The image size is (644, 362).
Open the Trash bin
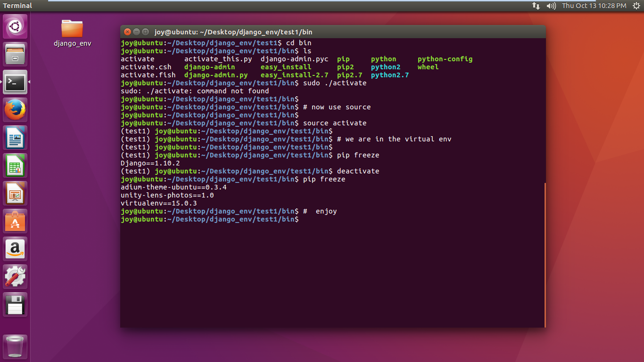16,347
